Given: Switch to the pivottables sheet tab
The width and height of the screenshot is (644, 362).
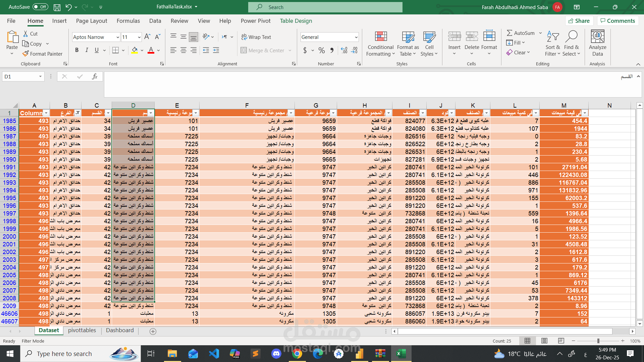Looking at the screenshot, I should point(82,330).
